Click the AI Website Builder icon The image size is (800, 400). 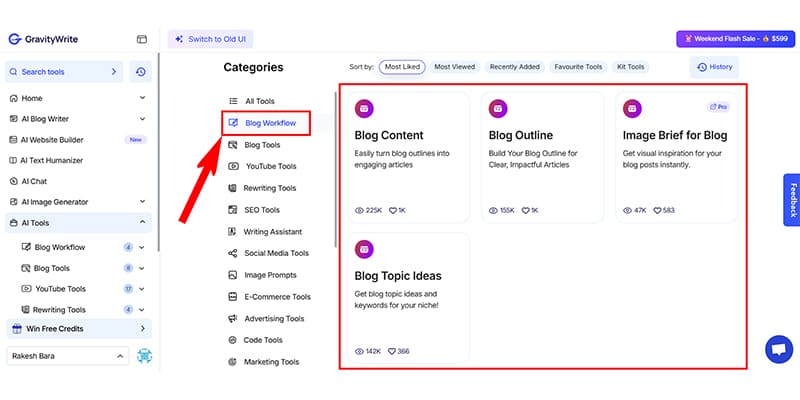tap(13, 140)
